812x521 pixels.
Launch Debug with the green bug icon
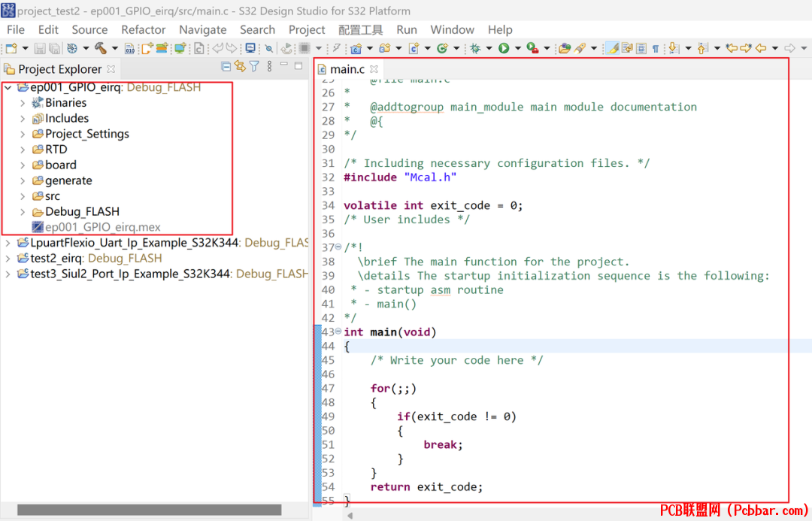[475, 48]
